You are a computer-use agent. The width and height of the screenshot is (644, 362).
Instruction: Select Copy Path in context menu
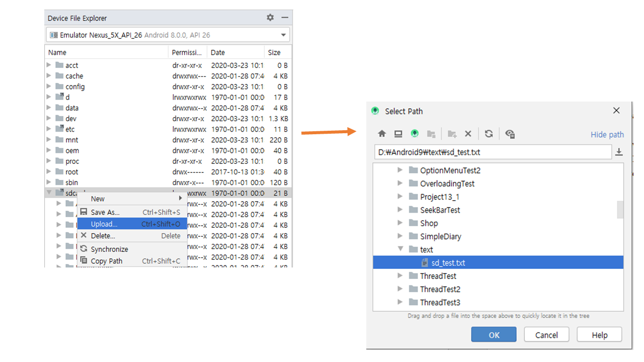pyautogui.click(x=106, y=261)
